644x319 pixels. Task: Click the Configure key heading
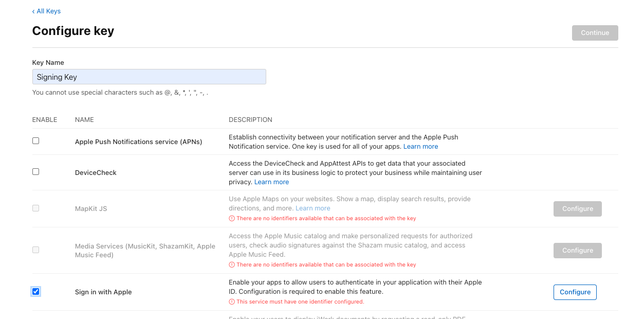73,31
